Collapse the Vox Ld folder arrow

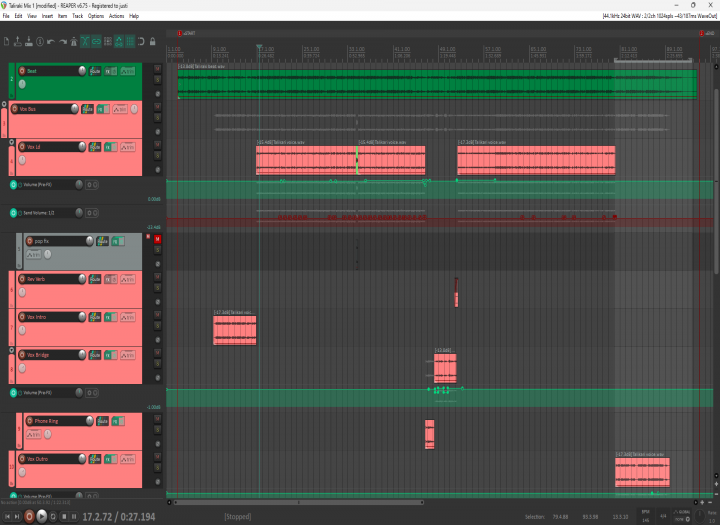click(11, 144)
